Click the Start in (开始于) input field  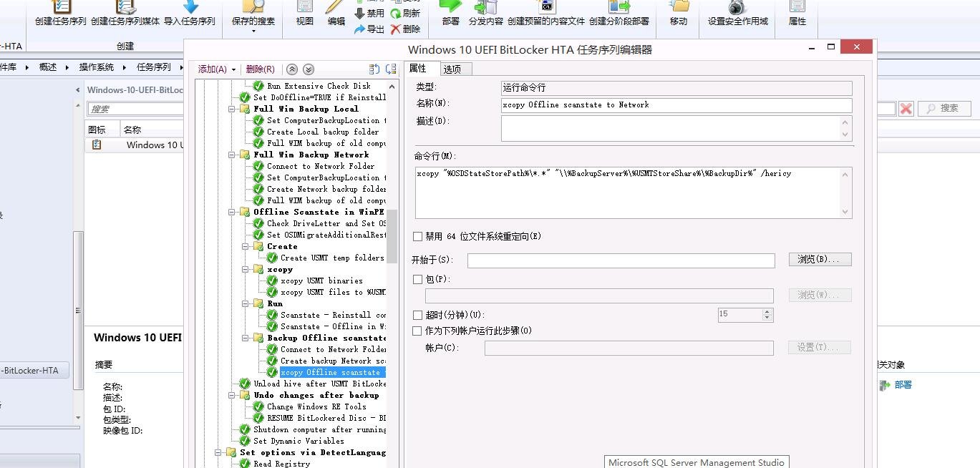point(621,260)
